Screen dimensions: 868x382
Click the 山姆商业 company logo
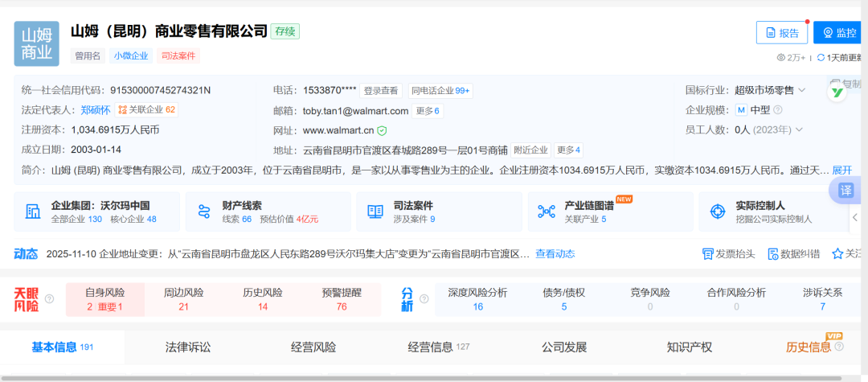click(36, 43)
